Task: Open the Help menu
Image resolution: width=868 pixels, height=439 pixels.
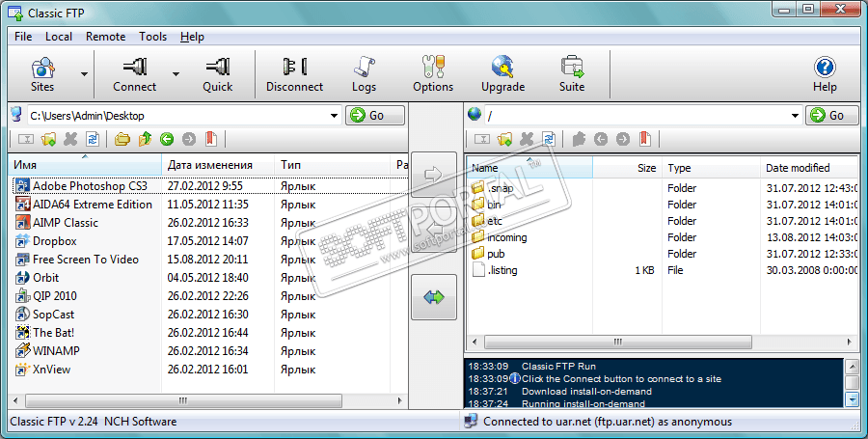Action: tap(192, 37)
